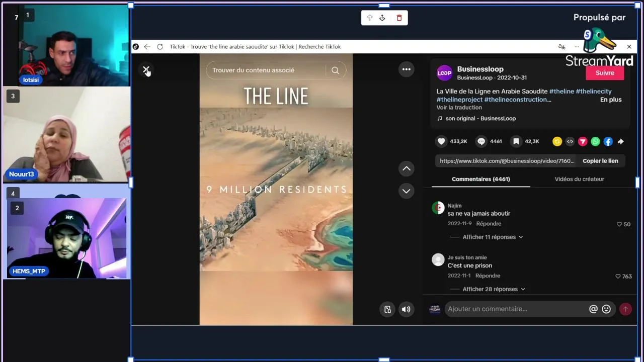Image resolution: width=644 pixels, height=362 pixels.
Task: Click the The Line video preview
Action: 276,189
